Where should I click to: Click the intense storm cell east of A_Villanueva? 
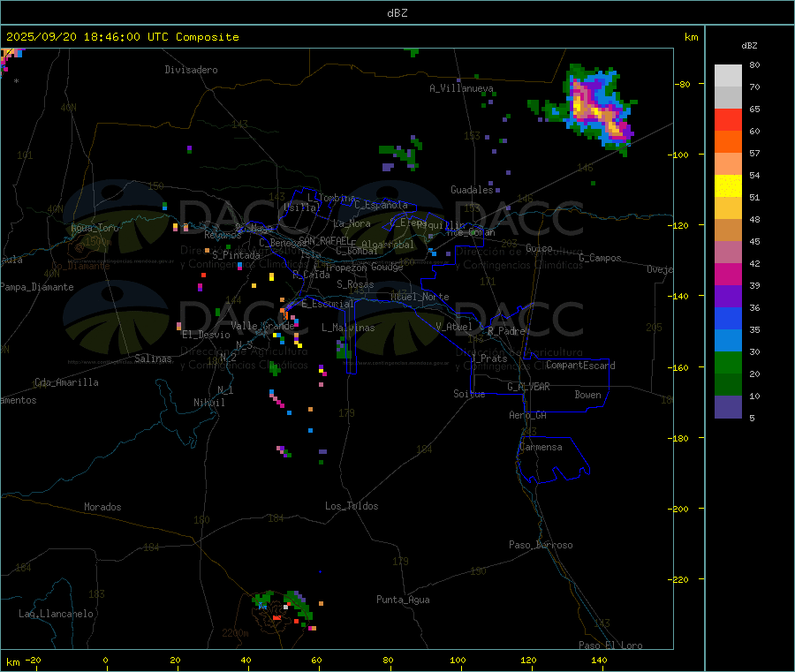(x=598, y=109)
